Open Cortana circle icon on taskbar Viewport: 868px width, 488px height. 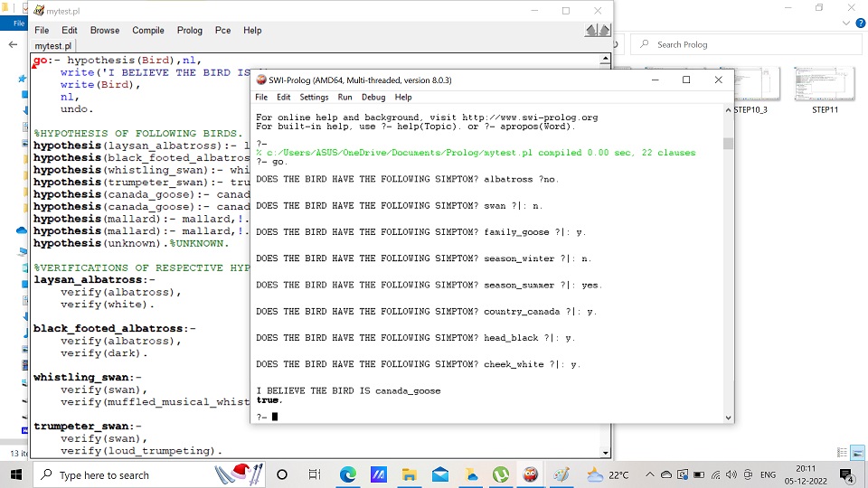click(282, 474)
